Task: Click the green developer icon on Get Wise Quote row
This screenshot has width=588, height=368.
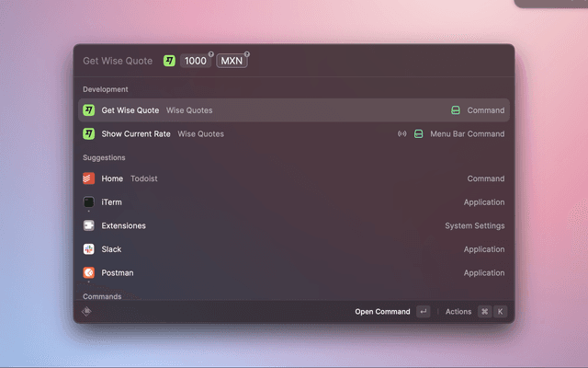Action: [x=455, y=110]
